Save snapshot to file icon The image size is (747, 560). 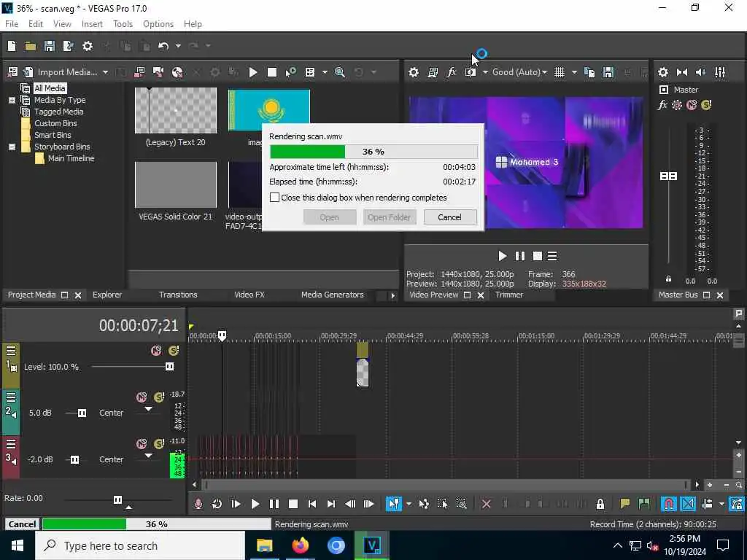[608, 72]
